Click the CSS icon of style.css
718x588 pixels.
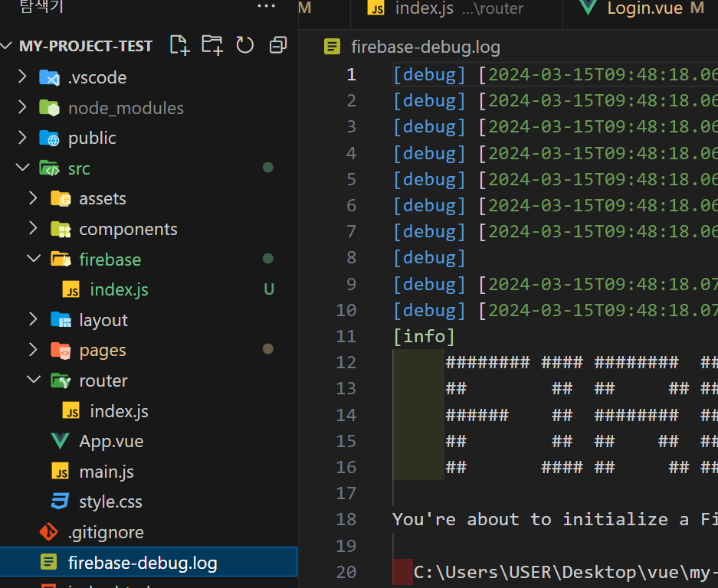61,501
